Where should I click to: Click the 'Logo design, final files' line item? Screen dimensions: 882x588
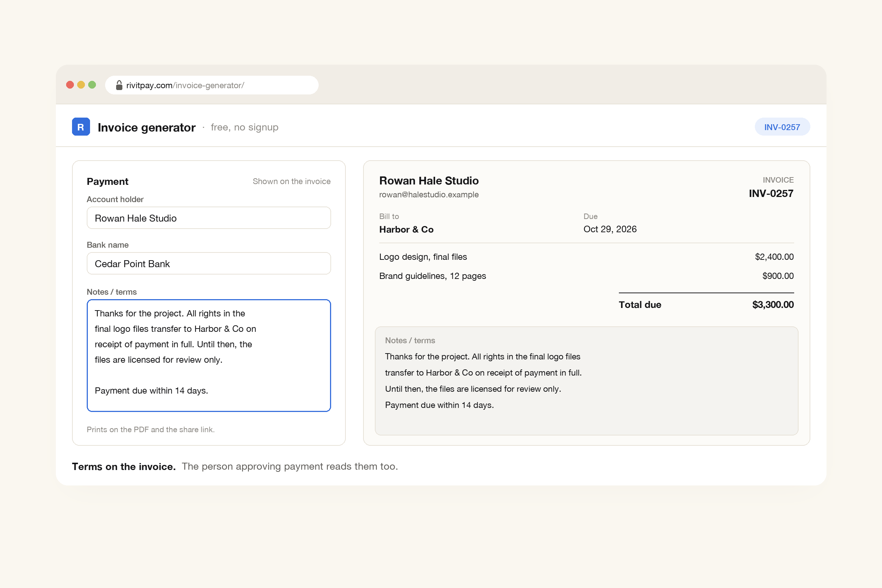click(x=423, y=257)
